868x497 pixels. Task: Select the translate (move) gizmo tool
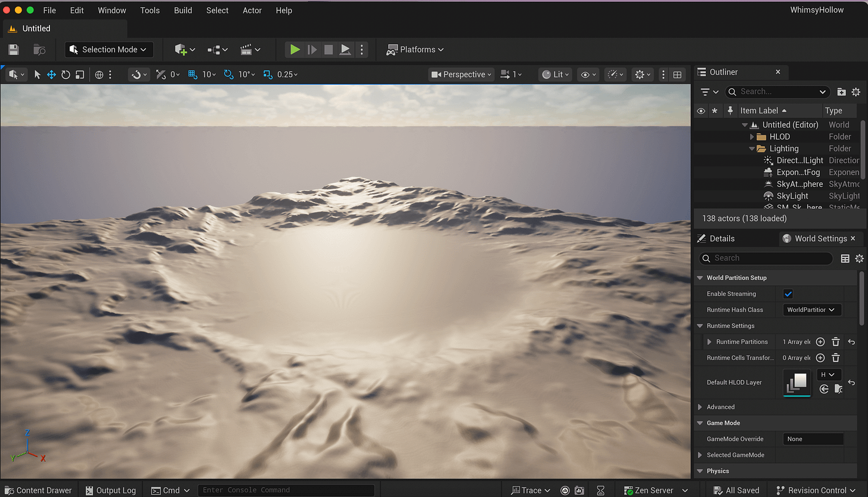51,75
